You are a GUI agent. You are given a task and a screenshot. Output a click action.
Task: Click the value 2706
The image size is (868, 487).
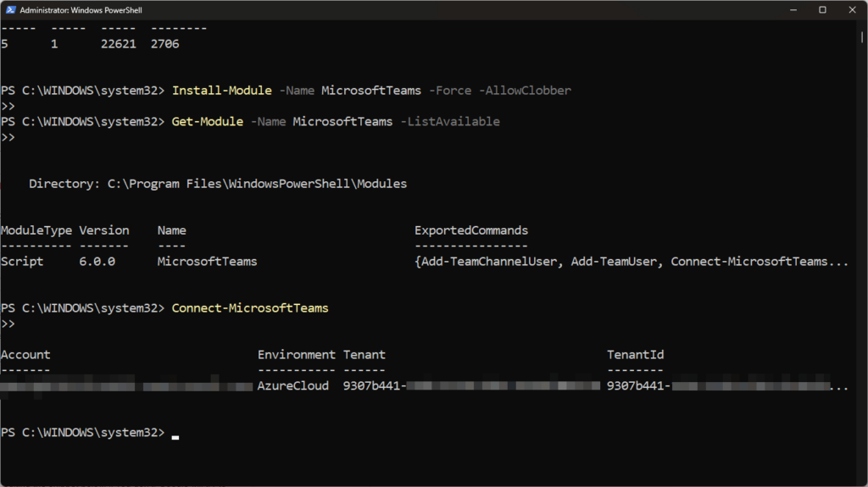point(165,44)
